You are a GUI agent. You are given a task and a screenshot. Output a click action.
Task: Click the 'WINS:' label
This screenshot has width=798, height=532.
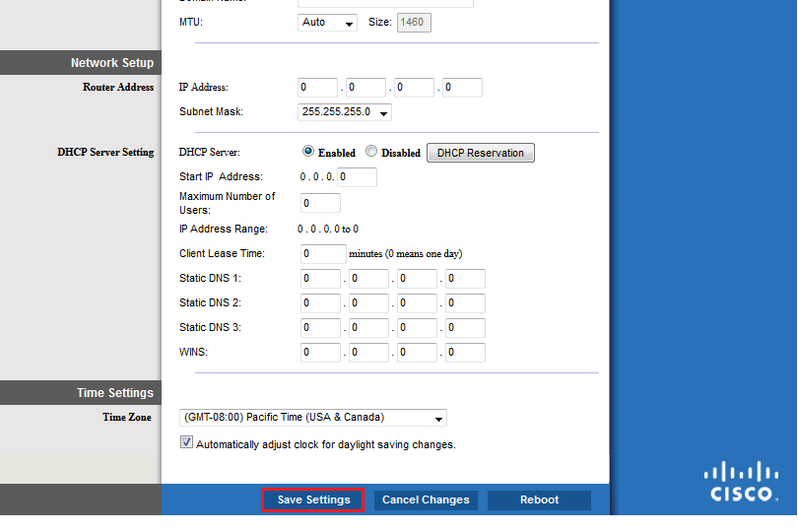193,353
